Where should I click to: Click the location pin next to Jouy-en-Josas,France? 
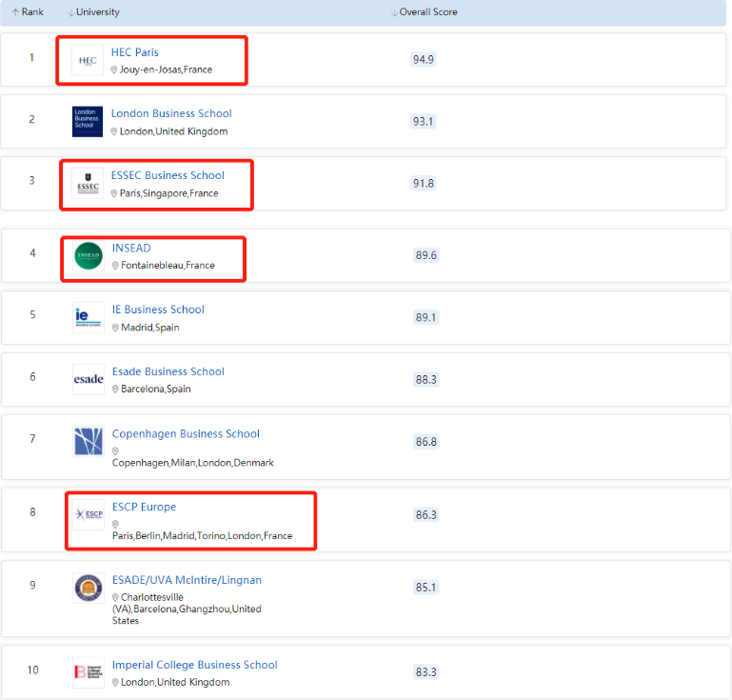coord(114,70)
